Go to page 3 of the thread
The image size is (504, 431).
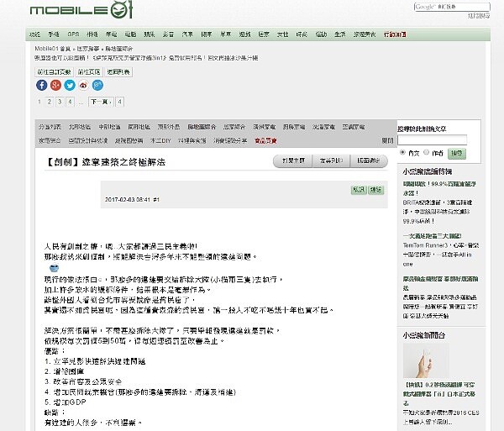pos(60,102)
